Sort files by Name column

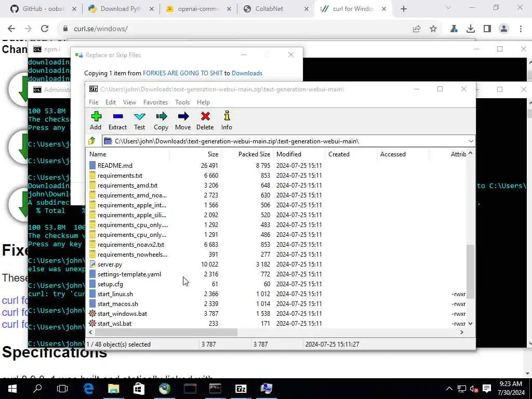[x=128, y=154]
